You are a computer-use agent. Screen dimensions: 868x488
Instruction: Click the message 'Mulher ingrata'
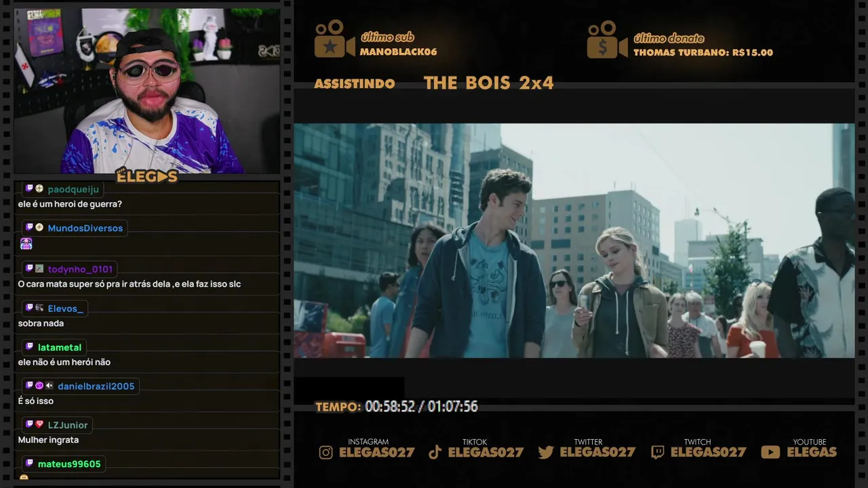(x=48, y=440)
